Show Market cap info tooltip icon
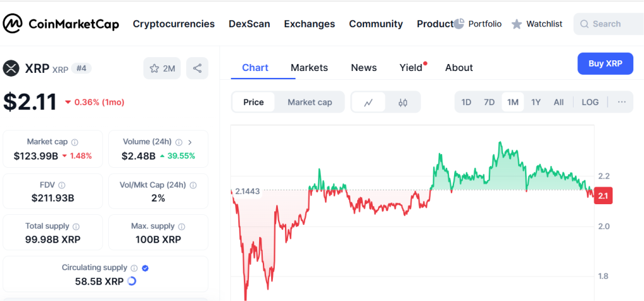Viewport: 644px width, 301px height. pyautogui.click(x=75, y=142)
